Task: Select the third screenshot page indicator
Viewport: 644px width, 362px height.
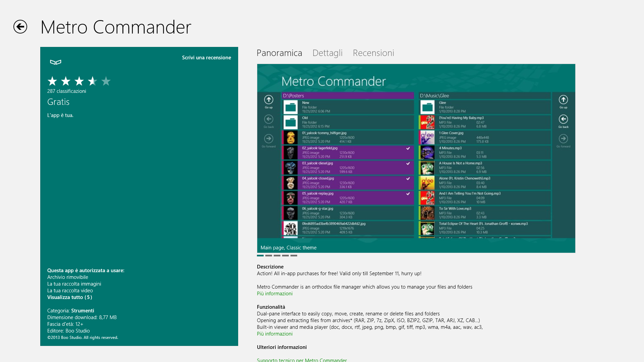Action: [x=277, y=255]
